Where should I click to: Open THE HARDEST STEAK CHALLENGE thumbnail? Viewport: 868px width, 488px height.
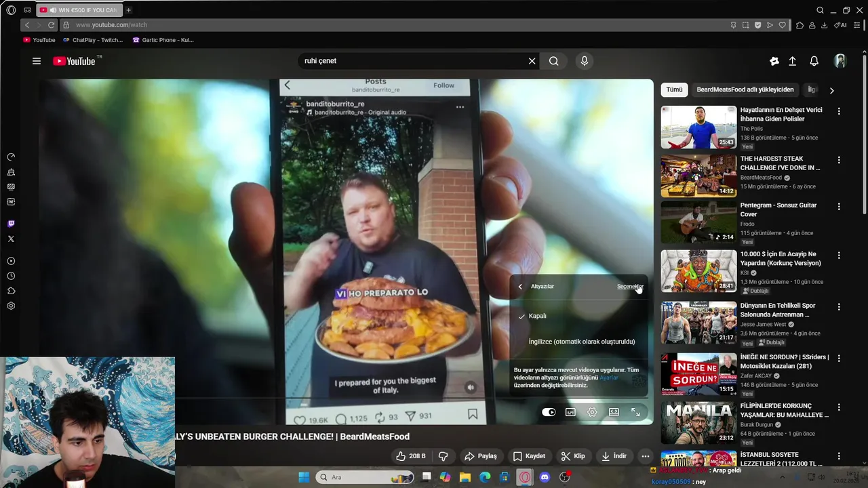click(698, 176)
